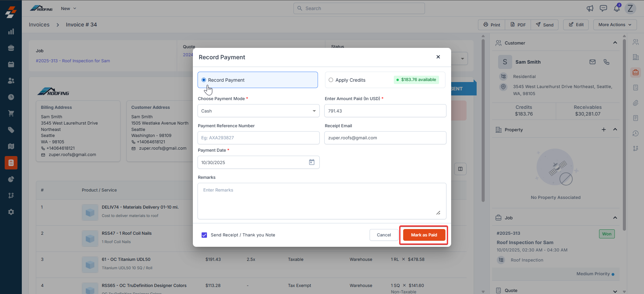
Task: Click the Receivables $30,281.07 value
Action: pyautogui.click(x=588, y=114)
